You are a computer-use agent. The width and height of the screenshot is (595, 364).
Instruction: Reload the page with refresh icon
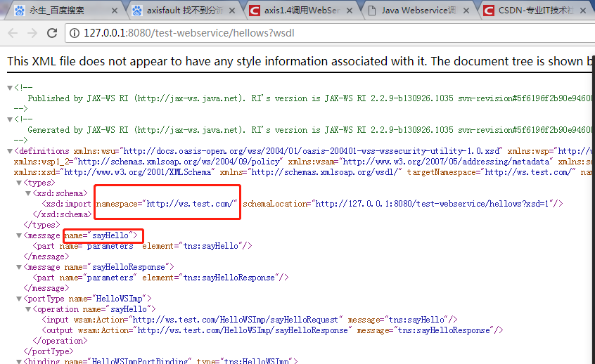[52, 33]
